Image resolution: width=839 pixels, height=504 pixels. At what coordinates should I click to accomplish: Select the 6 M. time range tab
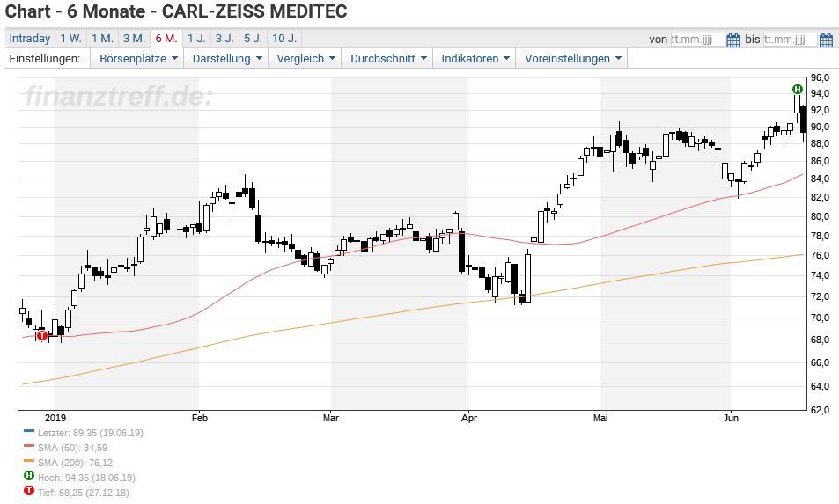coord(166,39)
